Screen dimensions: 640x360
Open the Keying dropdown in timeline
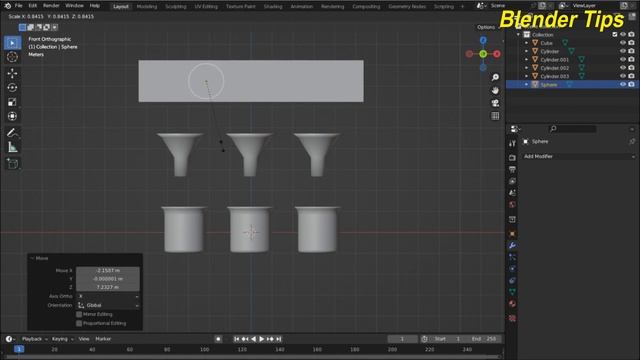62,339
